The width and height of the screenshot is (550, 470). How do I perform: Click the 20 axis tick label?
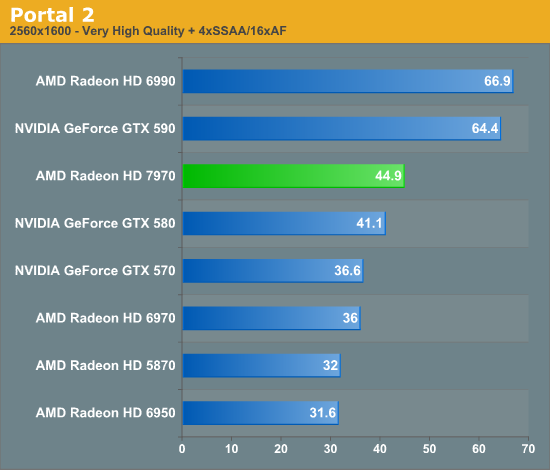coord(281,449)
